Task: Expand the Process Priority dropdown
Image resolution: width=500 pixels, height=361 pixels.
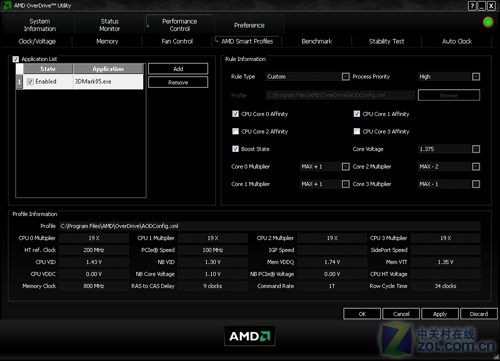Action: [x=476, y=77]
